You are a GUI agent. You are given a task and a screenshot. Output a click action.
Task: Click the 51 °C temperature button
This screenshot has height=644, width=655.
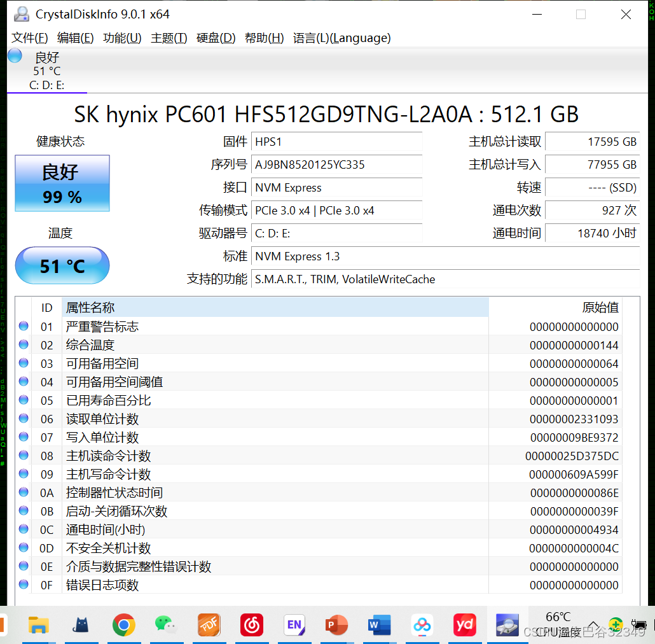62,266
